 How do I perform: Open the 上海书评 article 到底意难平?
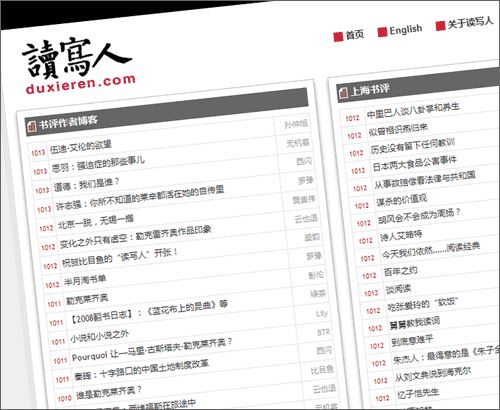412,340
